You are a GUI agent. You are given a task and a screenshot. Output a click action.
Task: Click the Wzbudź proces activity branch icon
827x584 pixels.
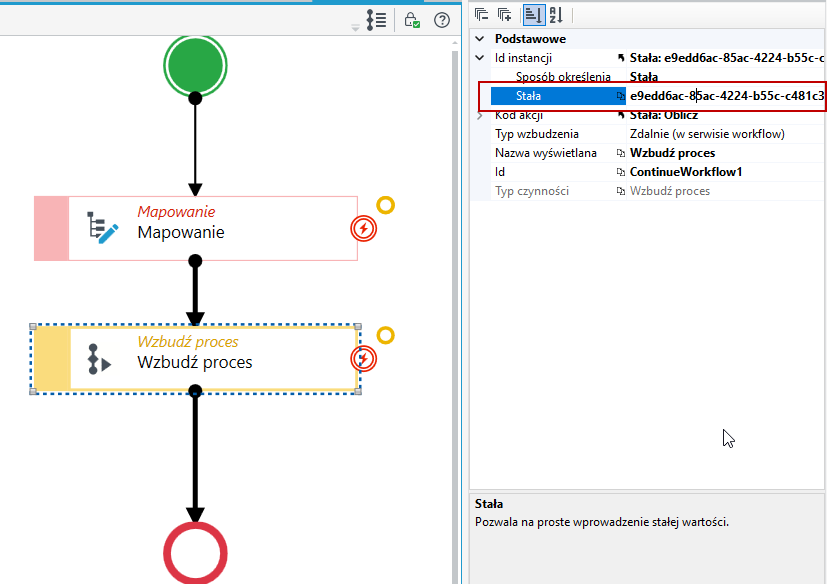tap(99, 359)
